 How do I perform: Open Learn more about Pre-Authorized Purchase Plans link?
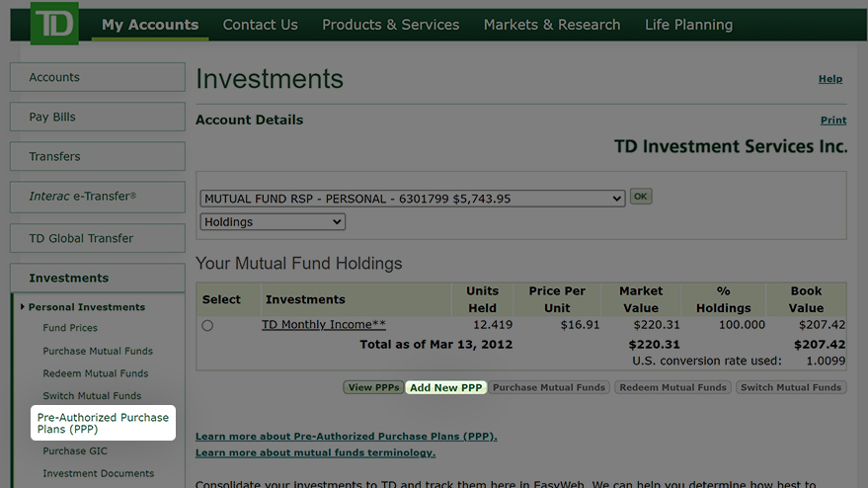346,436
